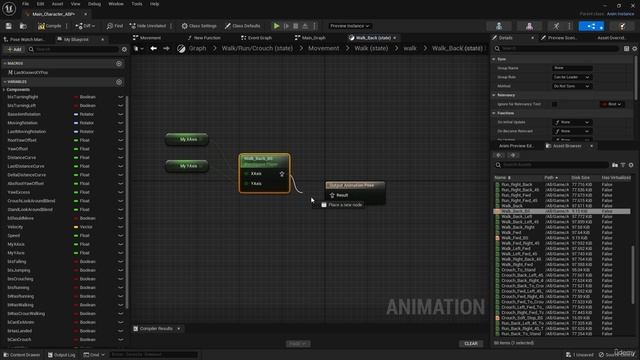Image resolution: width=640 pixels, height=360 pixels.
Task: Click the save asset icon
Action: tap(9, 26)
